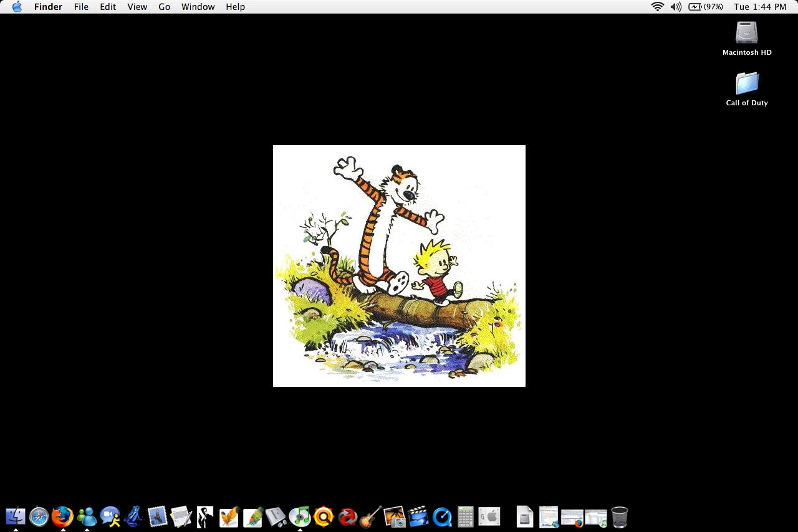This screenshot has width=798, height=532.
Task: Launch iMovie clapperboard icon
Action: pos(418,516)
